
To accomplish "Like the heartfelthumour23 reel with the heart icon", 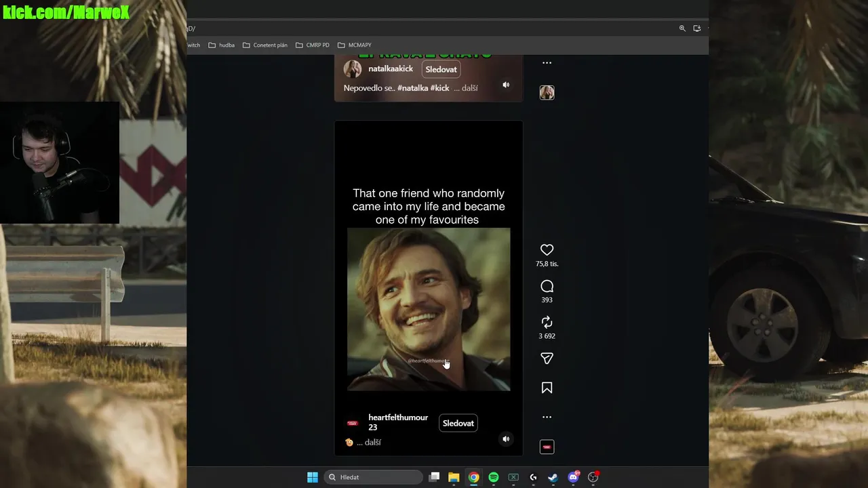I will point(547,250).
